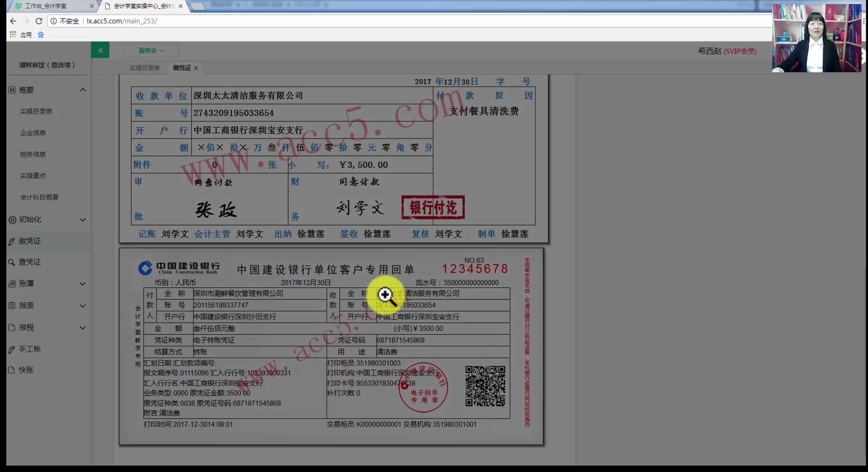
Task: Click the account number 2743209195033654
Action: pos(233,113)
